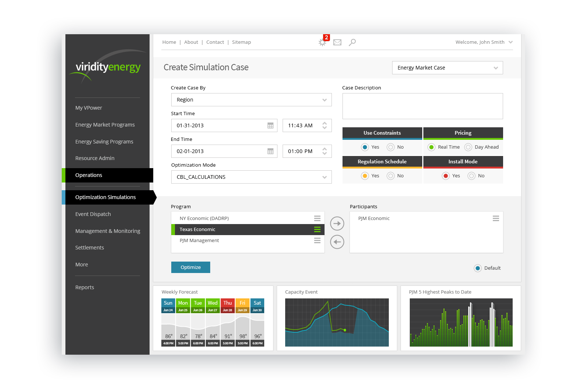
Task: Click the Optimize button
Action: pyautogui.click(x=191, y=267)
